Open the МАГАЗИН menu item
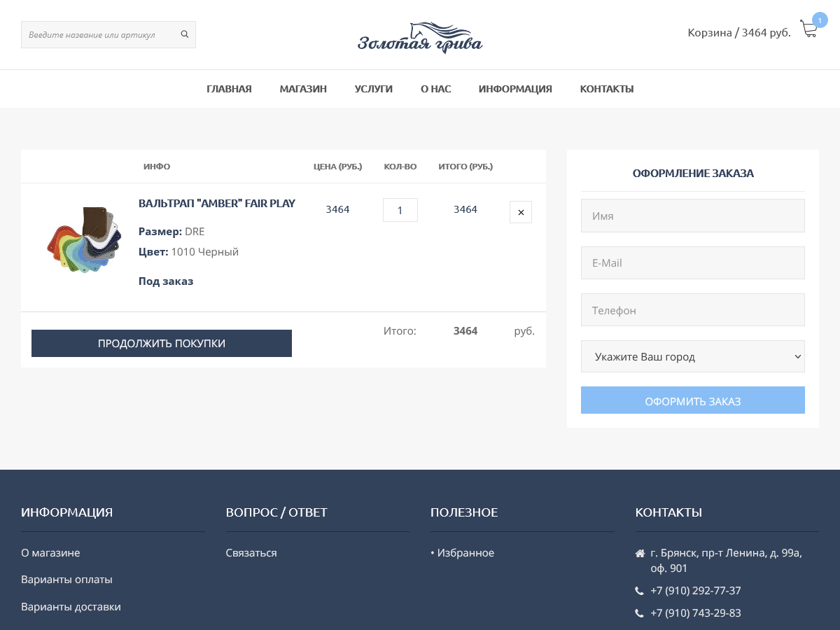 coord(303,89)
